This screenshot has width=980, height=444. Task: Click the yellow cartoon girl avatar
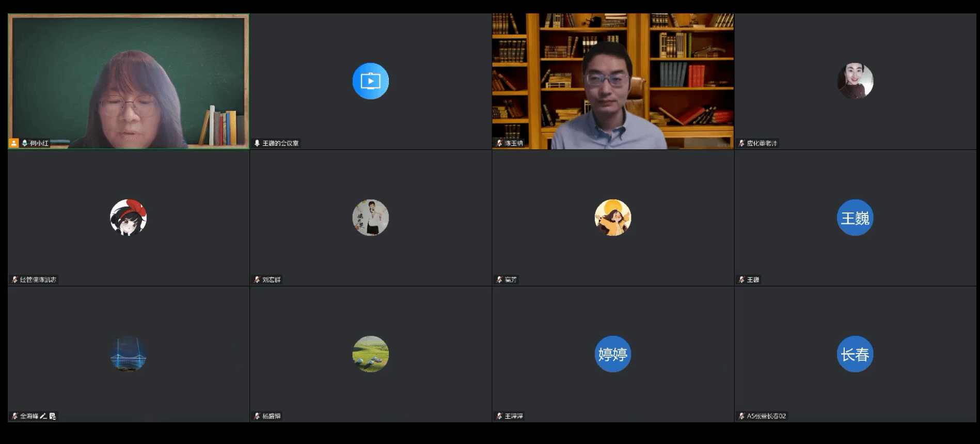click(612, 218)
